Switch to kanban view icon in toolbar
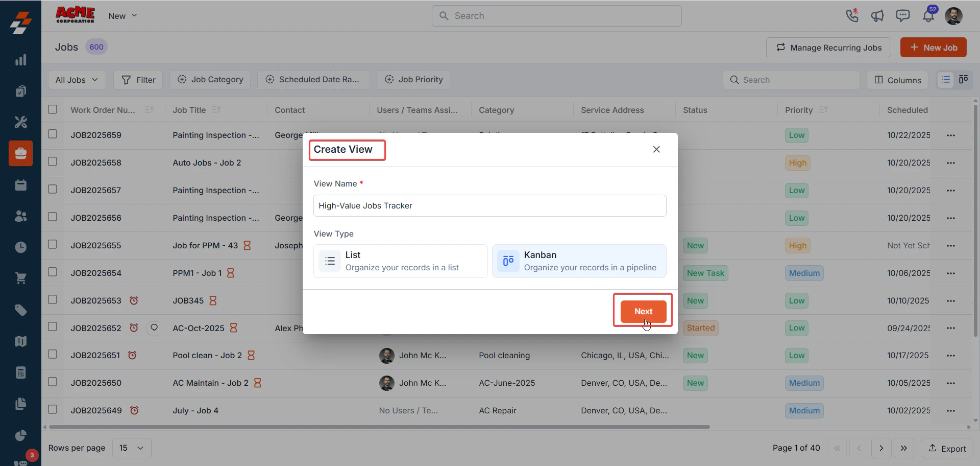The image size is (980, 466). 963,80
